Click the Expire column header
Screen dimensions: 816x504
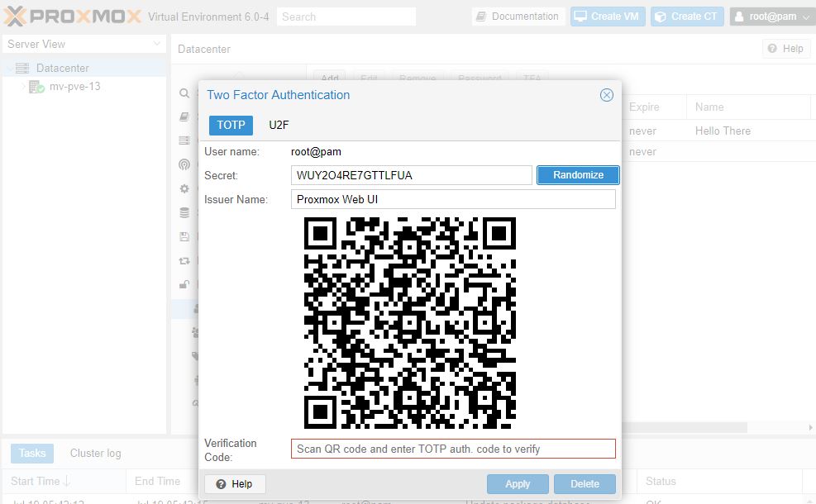(654, 107)
